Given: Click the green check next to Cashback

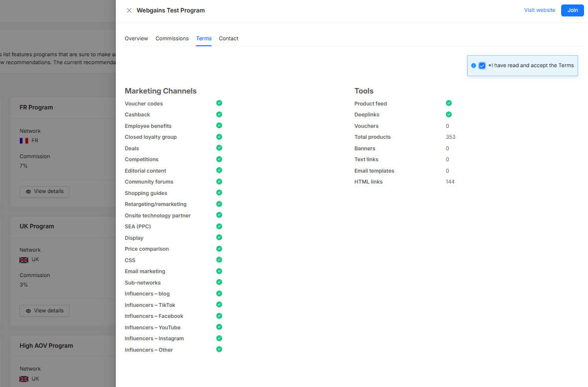Looking at the screenshot, I should [x=219, y=114].
